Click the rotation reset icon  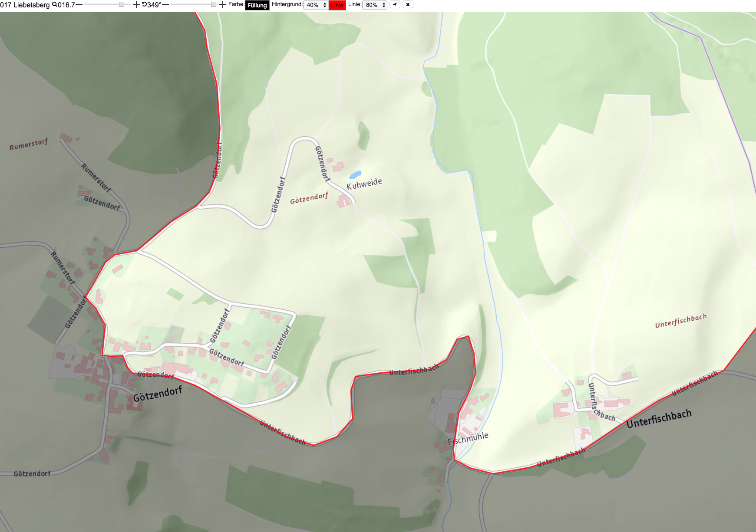pyautogui.click(x=144, y=4)
